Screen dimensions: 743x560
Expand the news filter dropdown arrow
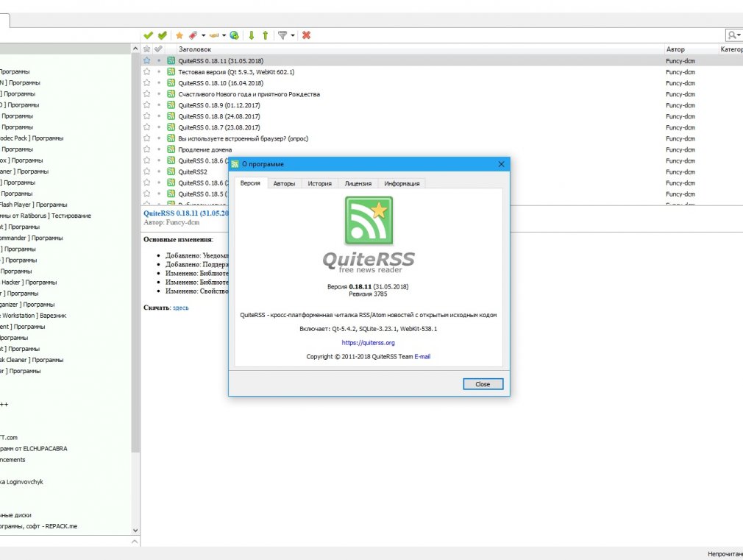click(x=293, y=35)
